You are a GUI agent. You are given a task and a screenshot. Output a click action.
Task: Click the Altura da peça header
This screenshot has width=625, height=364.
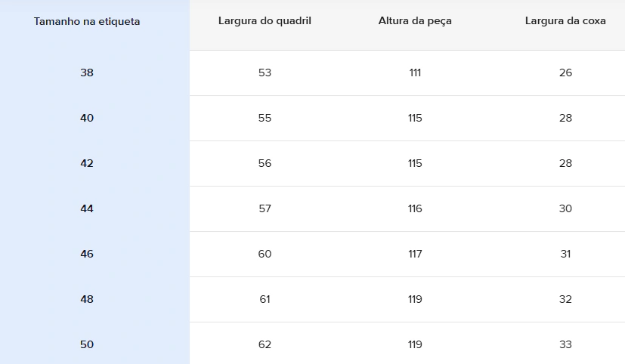pyautogui.click(x=415, y=21)
